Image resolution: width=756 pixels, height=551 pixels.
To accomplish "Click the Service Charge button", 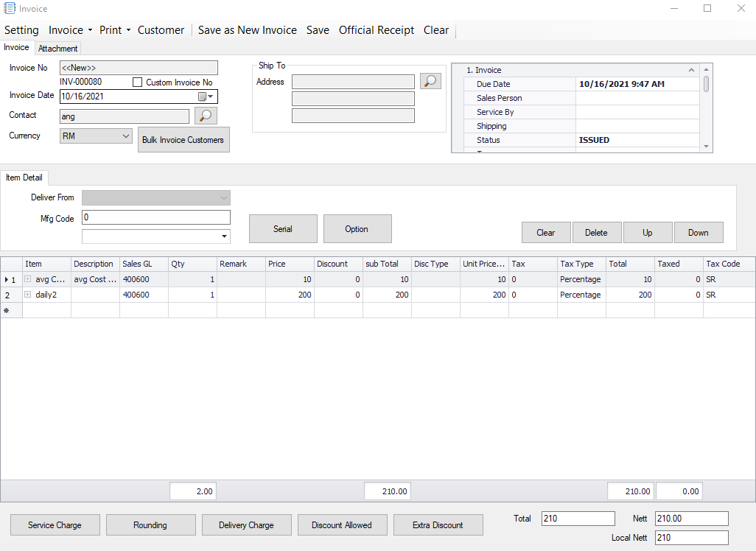I will (x=55, y=525).
